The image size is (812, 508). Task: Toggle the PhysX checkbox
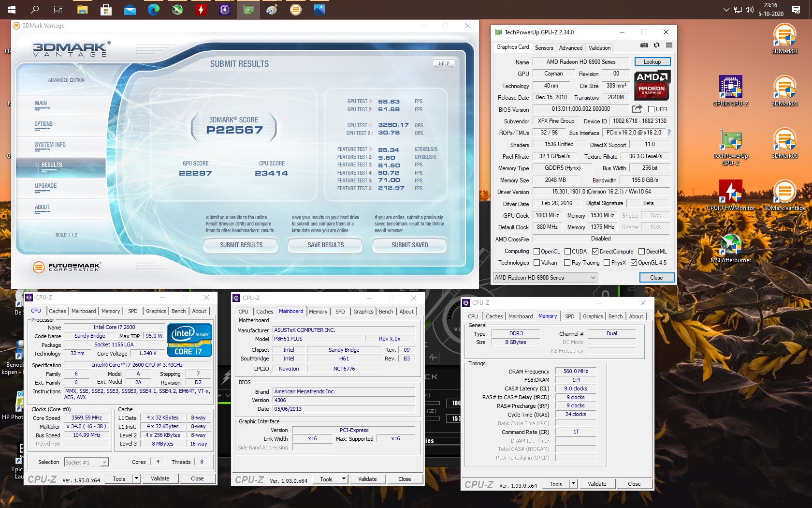[x=607, y=263]
